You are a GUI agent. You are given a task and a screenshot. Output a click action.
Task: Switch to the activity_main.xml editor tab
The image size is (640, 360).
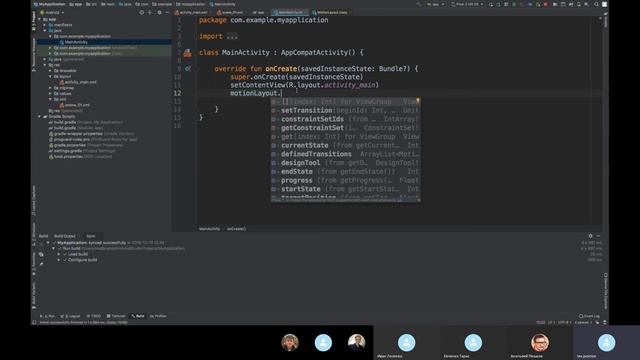point(191,13)
